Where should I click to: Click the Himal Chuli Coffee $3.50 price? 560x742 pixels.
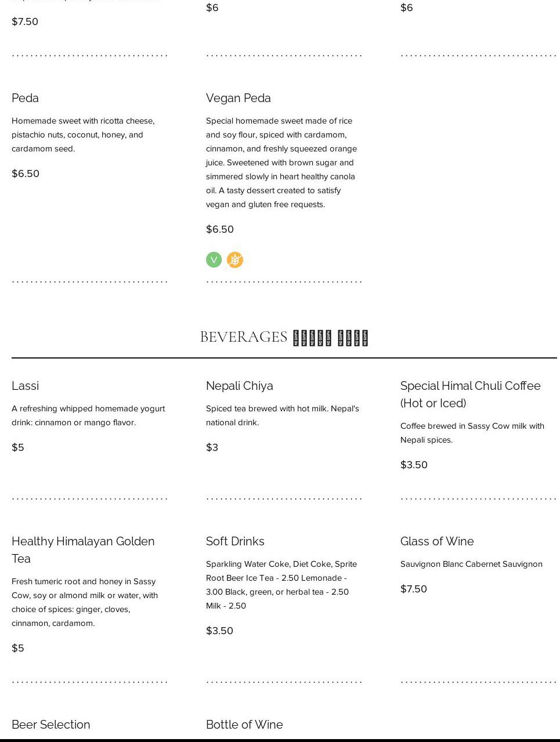point(414,465)
